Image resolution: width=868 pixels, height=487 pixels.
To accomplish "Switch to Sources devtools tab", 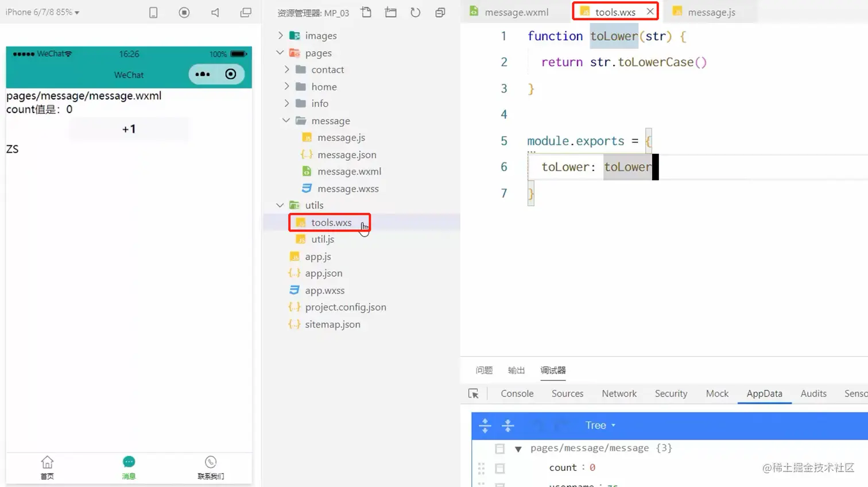I will click(567, 393).
